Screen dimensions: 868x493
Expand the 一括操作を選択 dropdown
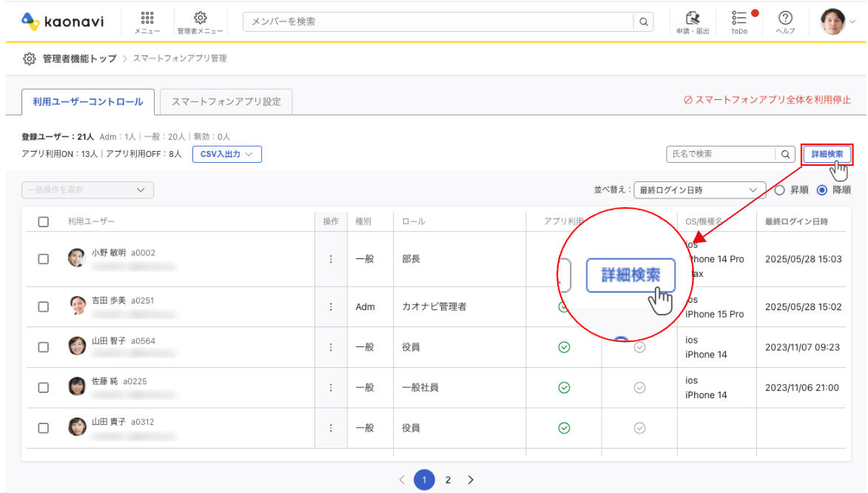click(87, 190)
